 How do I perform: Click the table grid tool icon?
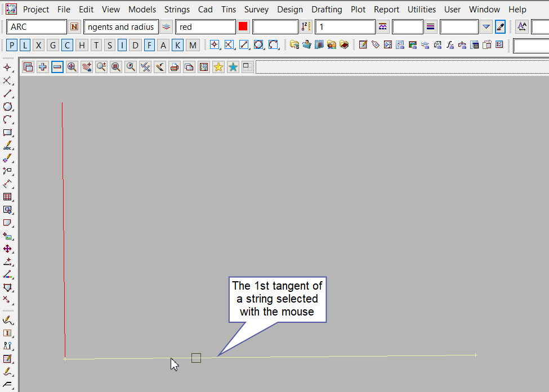coord(7,197)
